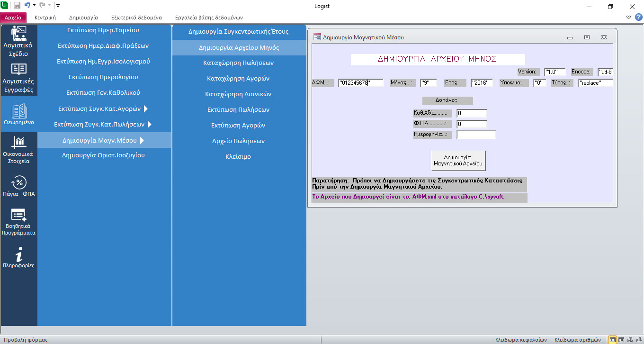Open Βοηθητικά Προγράμματα in sidebar

coord(19,222)
